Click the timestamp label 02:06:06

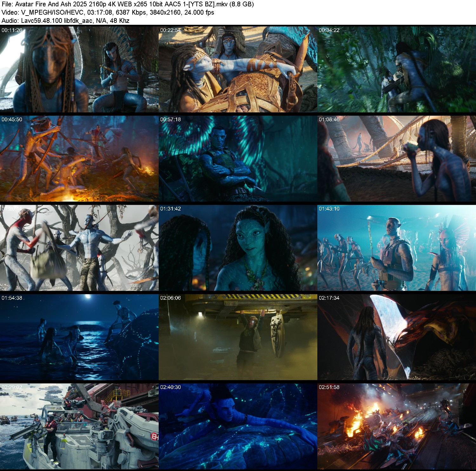(170, 298)
